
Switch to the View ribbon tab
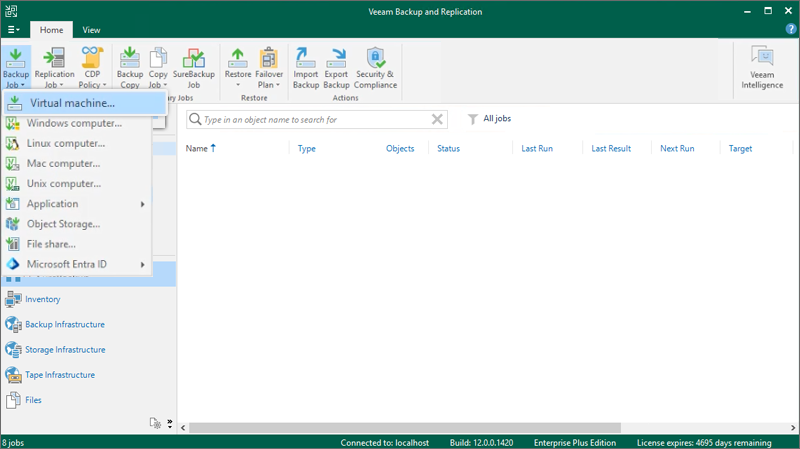coord(91,30)
